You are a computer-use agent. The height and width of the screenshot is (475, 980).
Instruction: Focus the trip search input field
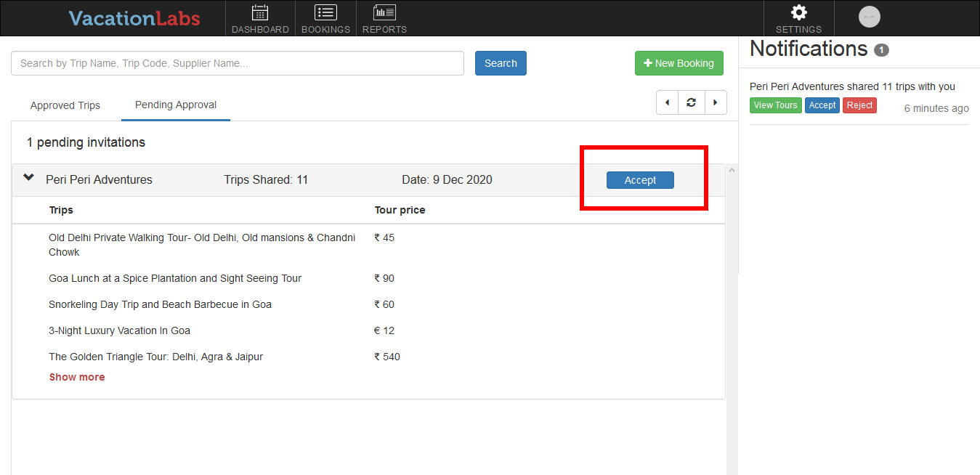coord(237,63)
